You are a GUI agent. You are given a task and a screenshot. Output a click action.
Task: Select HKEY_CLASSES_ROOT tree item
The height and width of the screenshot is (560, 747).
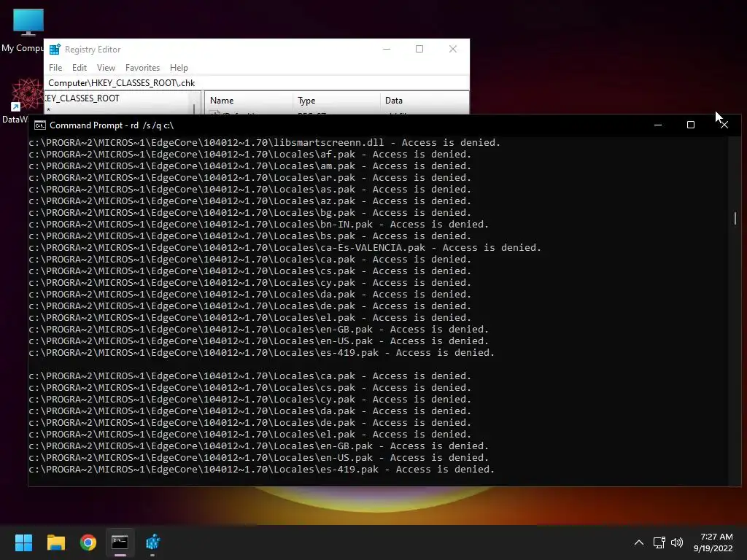[x=82, y=98]
